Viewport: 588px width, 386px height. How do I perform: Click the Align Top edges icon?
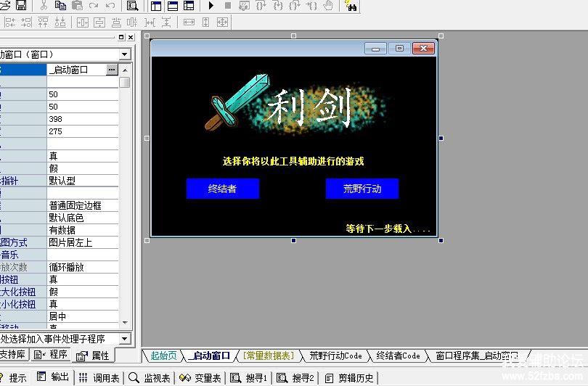(x=43, y=22)
